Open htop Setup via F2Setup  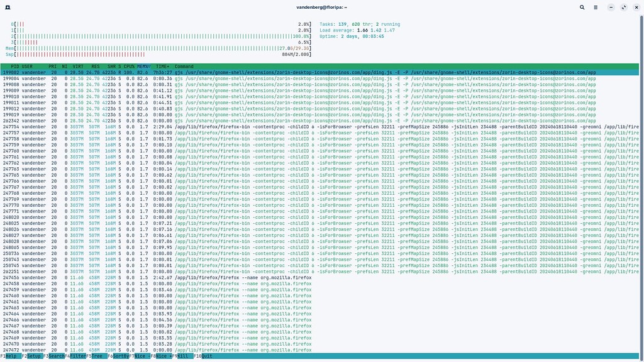(31, 356)
